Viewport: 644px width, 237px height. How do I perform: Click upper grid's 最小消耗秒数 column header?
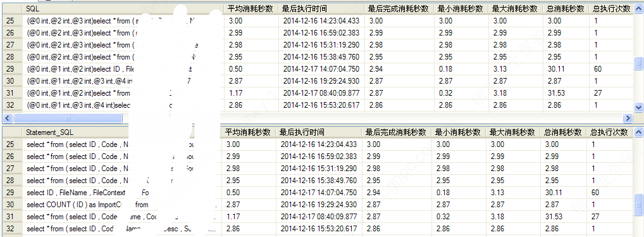point(461,9)
